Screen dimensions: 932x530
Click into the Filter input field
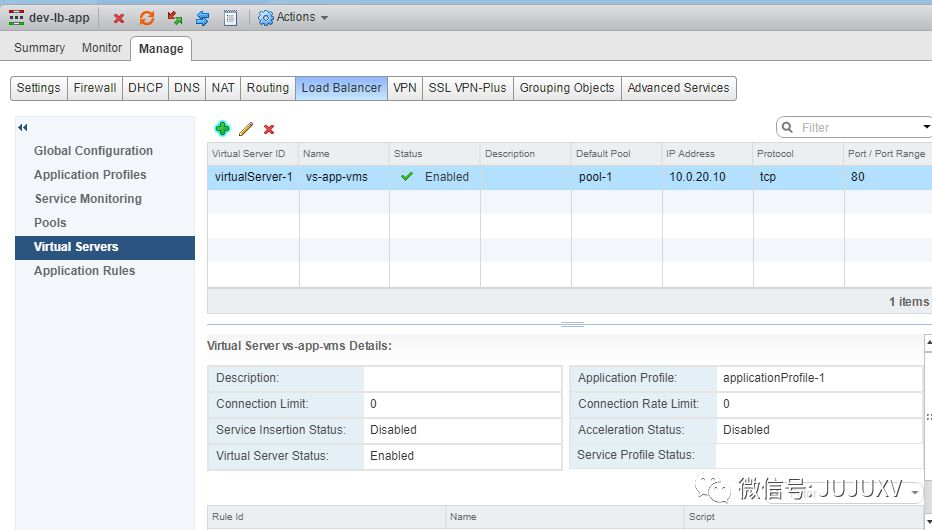(x=858, y=127)
